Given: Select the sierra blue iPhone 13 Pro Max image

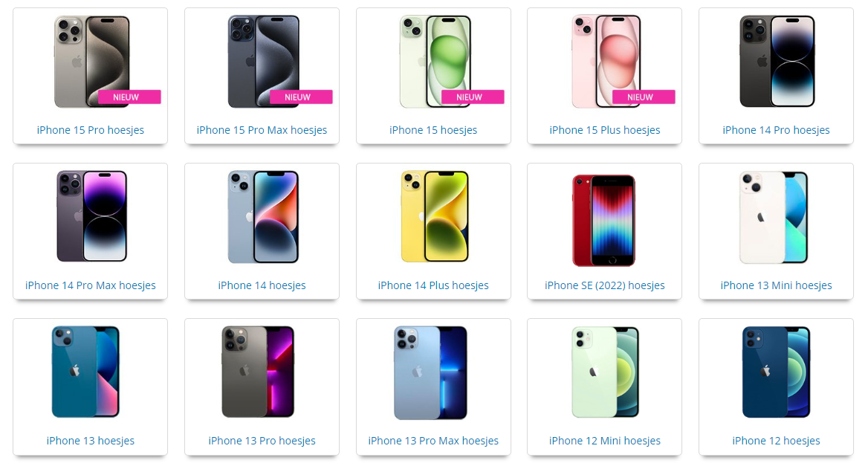Looking at the screenshot, I should coord(431,372).
